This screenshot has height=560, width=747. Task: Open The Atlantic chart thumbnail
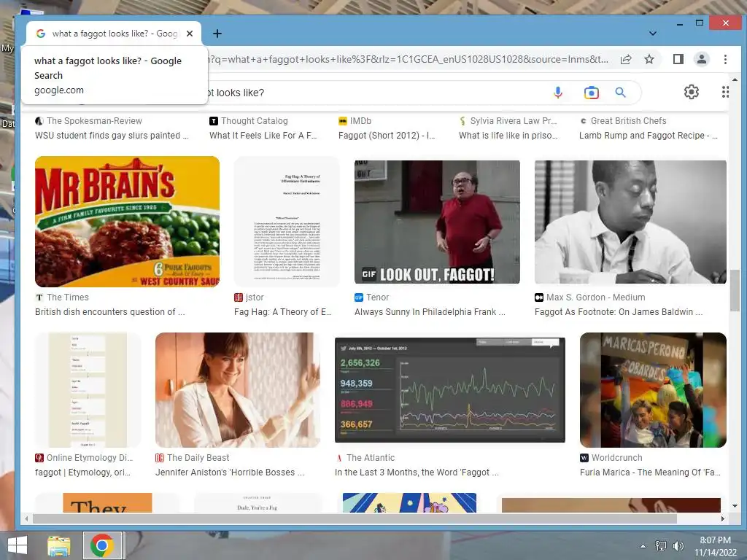[x=449, y=390]
